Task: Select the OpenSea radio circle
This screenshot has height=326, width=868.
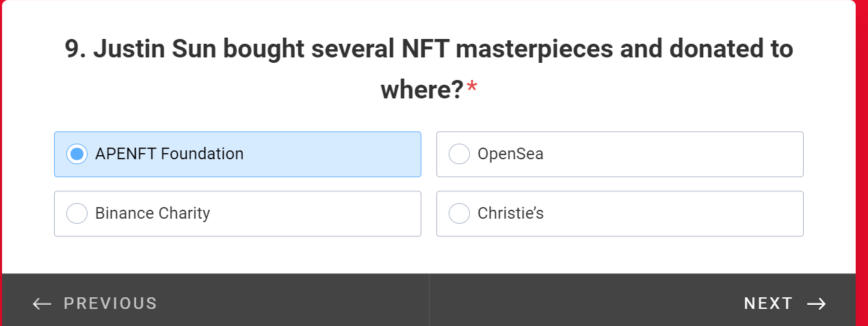Action: click(459, 154)
